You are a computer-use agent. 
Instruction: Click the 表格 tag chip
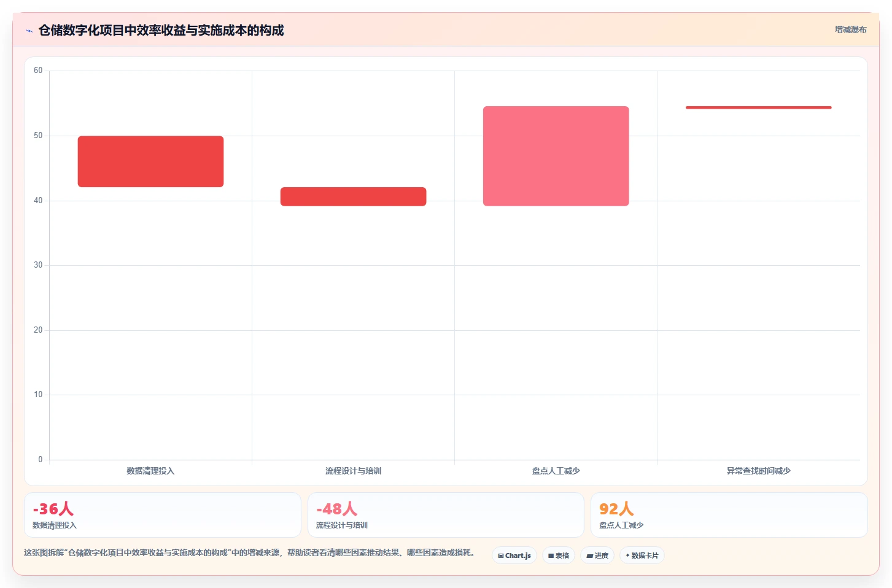[x=559, y=555]
